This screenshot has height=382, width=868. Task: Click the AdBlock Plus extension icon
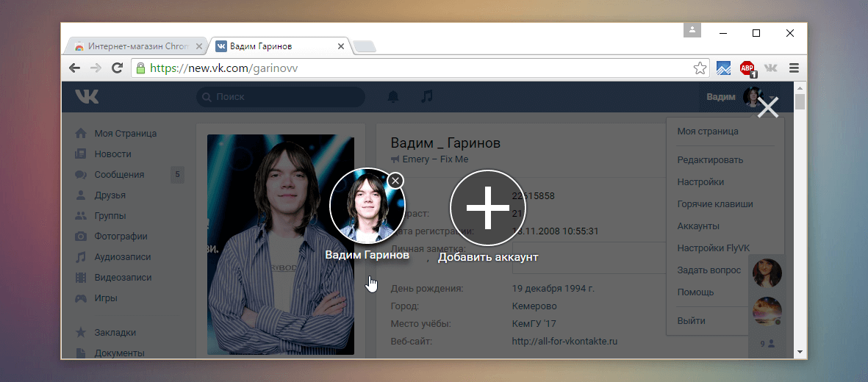tap(747, 68)
